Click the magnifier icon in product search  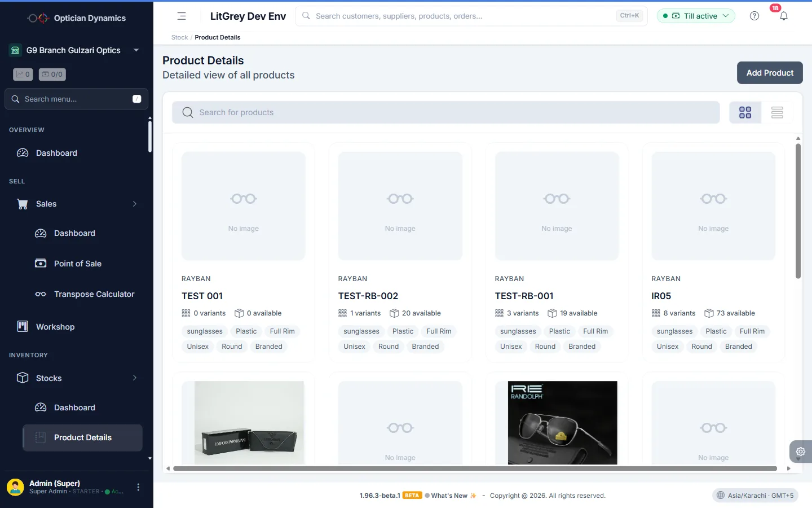(x=188, y=112)
